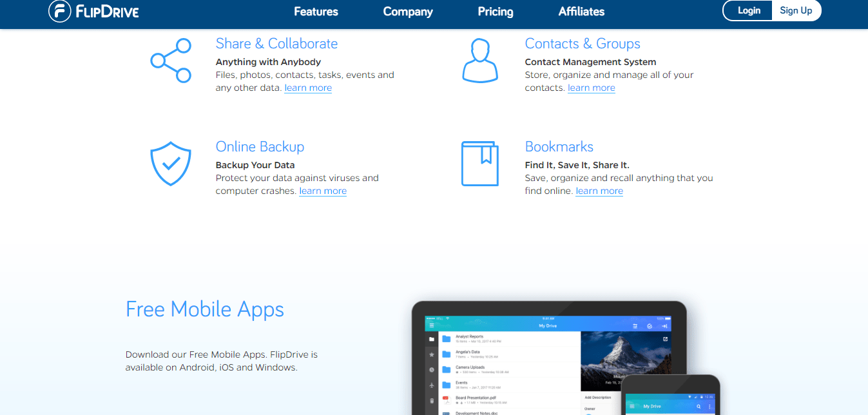This screenshot has height=415, width=868.
Task: Click the Bookmarks book icon
Action: 480,164
